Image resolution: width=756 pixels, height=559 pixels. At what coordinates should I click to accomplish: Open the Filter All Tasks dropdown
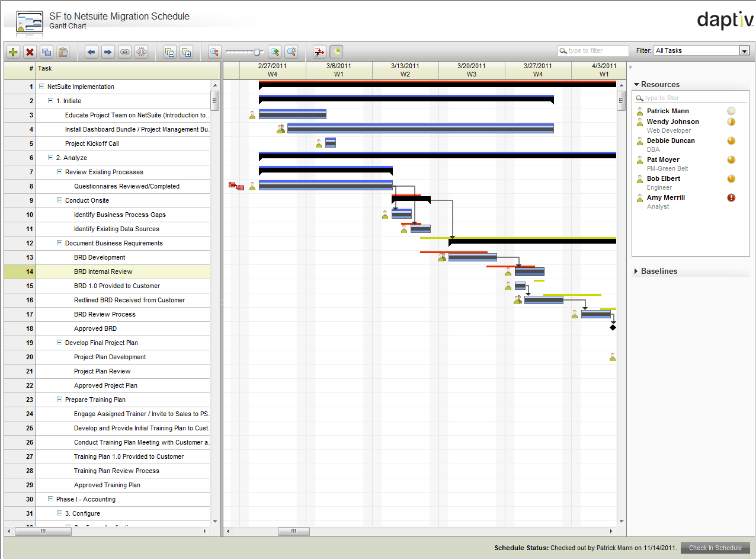coord(745,51)
